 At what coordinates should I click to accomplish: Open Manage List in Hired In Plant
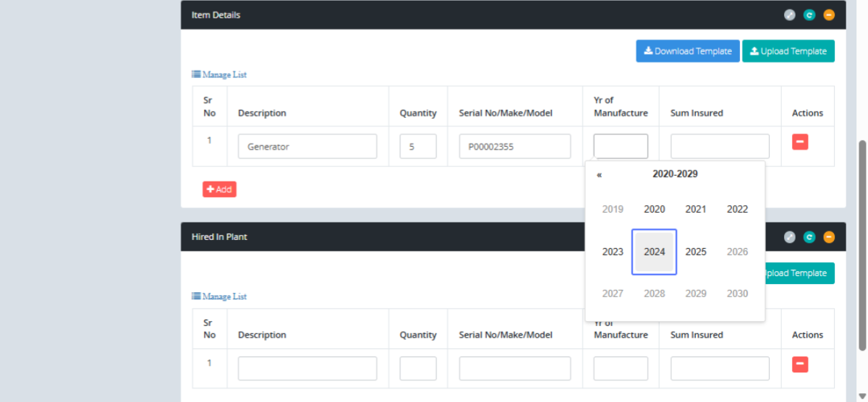219,296
